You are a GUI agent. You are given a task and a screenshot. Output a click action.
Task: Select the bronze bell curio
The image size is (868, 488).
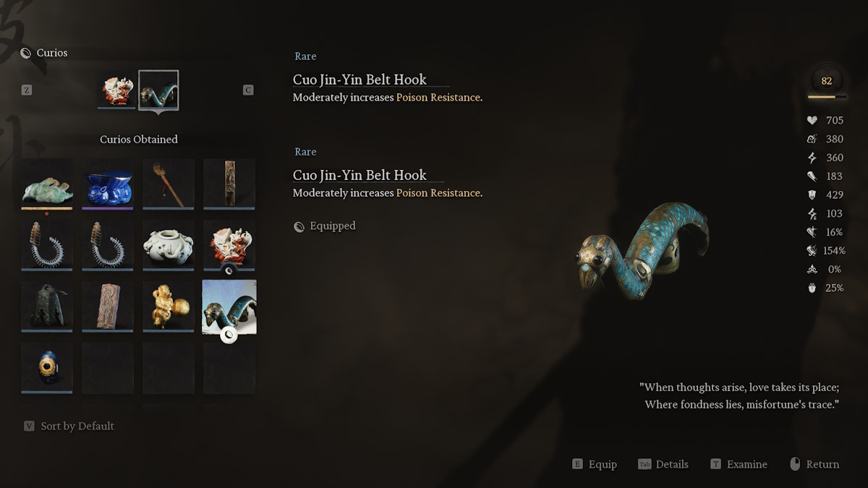(x=47, y=307)
